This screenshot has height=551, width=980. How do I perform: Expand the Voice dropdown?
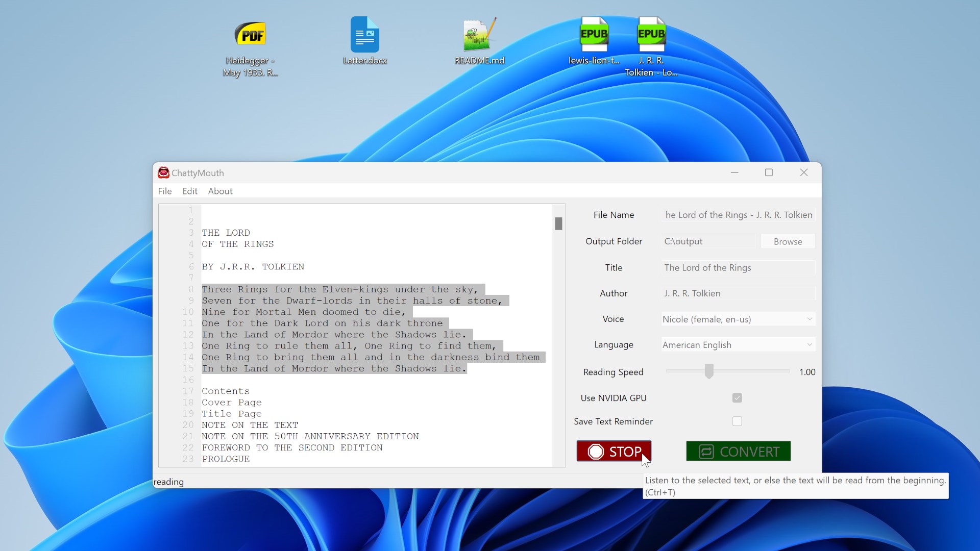coord(738,319)
